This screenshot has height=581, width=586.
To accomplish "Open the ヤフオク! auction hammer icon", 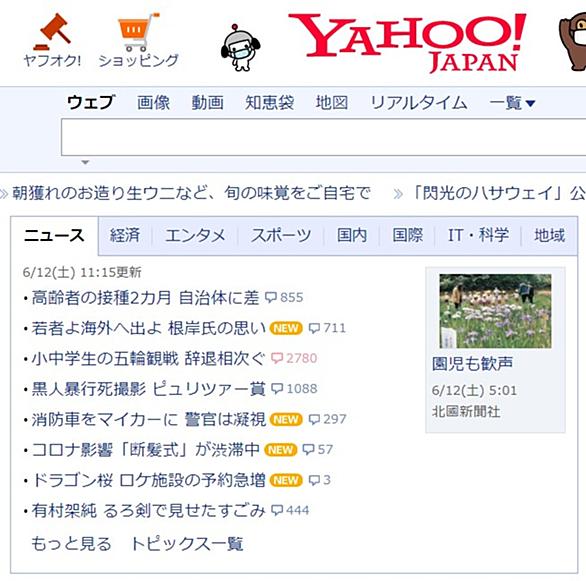I will tap(52, 32).
